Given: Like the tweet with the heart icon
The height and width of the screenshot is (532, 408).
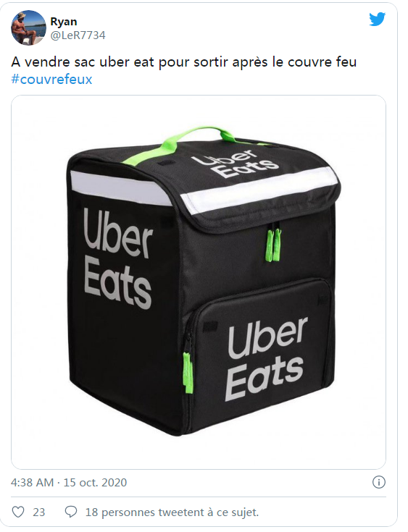Looking at the screenshot, I should [x=18, y=512].
